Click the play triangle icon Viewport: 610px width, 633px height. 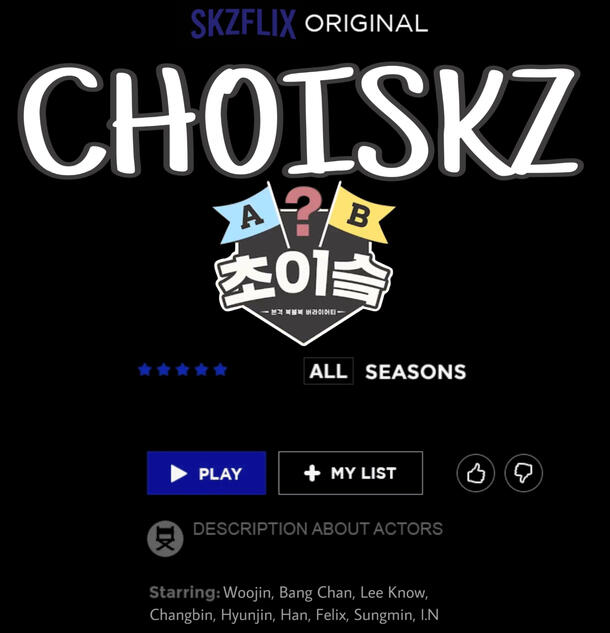178,474
